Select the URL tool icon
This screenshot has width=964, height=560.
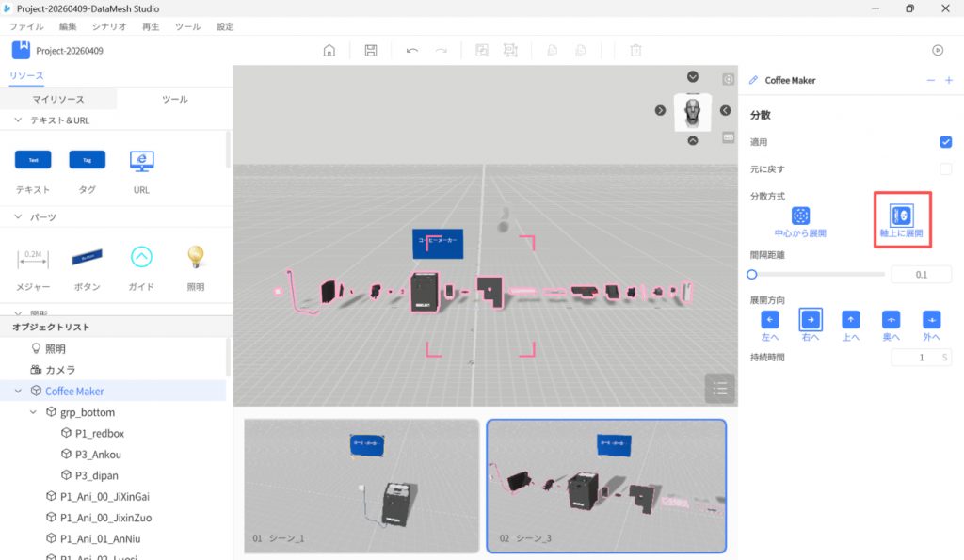point(141,161)
